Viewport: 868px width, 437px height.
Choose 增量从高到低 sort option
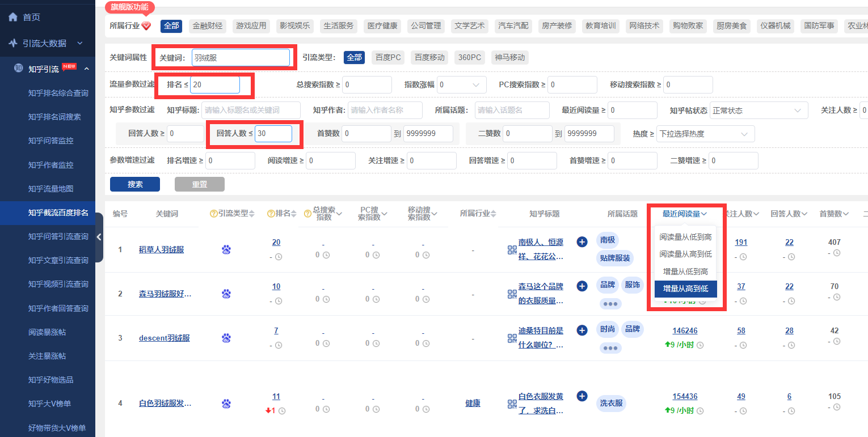click(x=685, y=288)
